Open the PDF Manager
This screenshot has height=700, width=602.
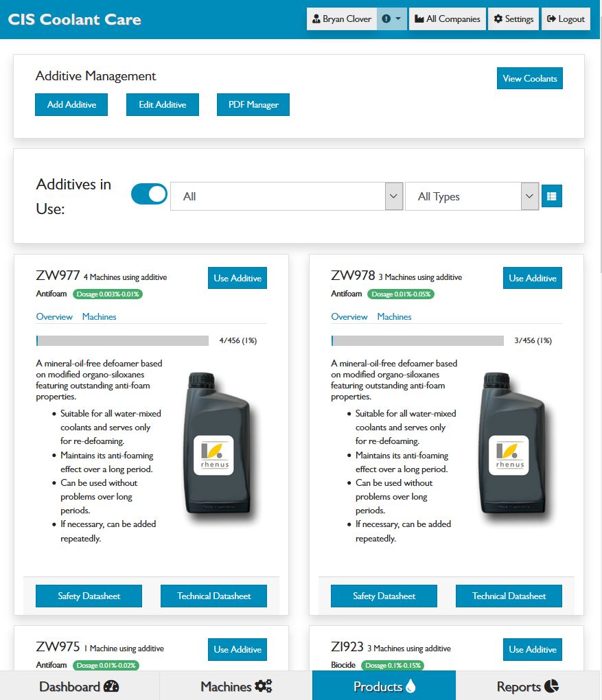(253, 105)
